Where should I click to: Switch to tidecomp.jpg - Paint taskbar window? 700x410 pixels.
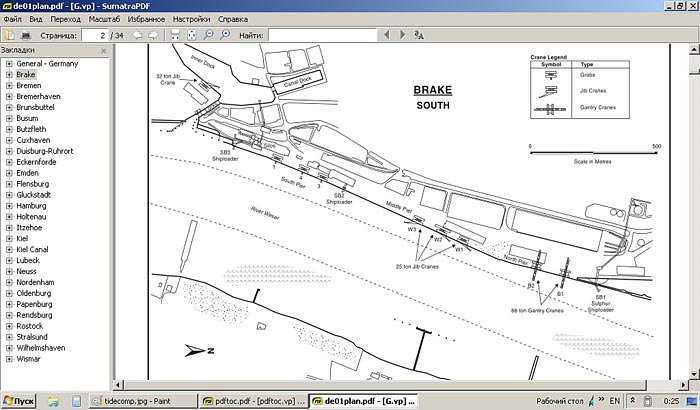[142, 401]
